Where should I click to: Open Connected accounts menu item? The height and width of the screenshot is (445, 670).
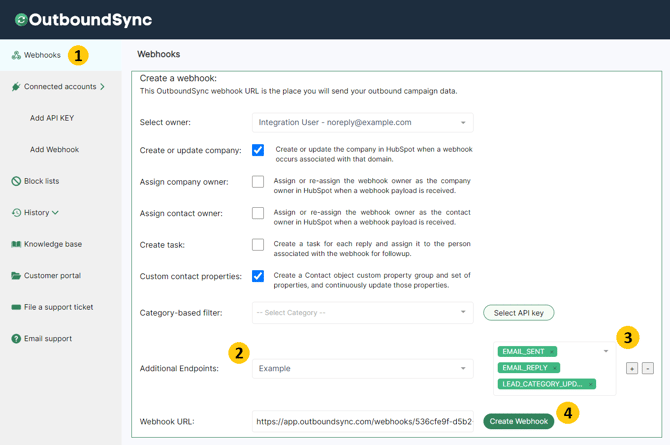61,87
